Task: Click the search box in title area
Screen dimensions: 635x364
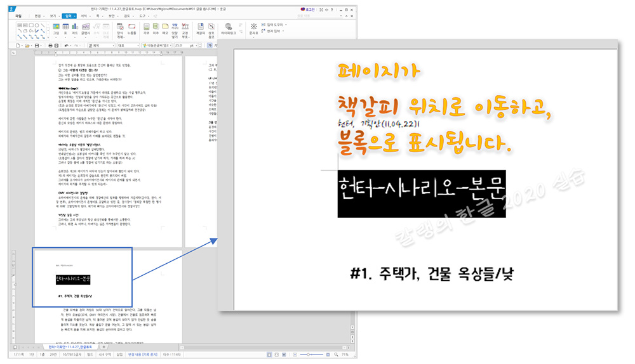Action: tap(319, 16)
